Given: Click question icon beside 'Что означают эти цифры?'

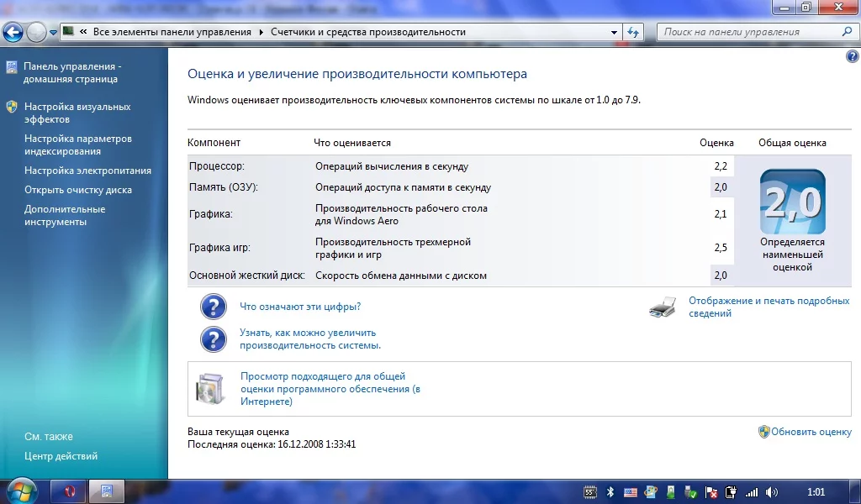Looking at the screenshot, I should [x=213, y=307].
